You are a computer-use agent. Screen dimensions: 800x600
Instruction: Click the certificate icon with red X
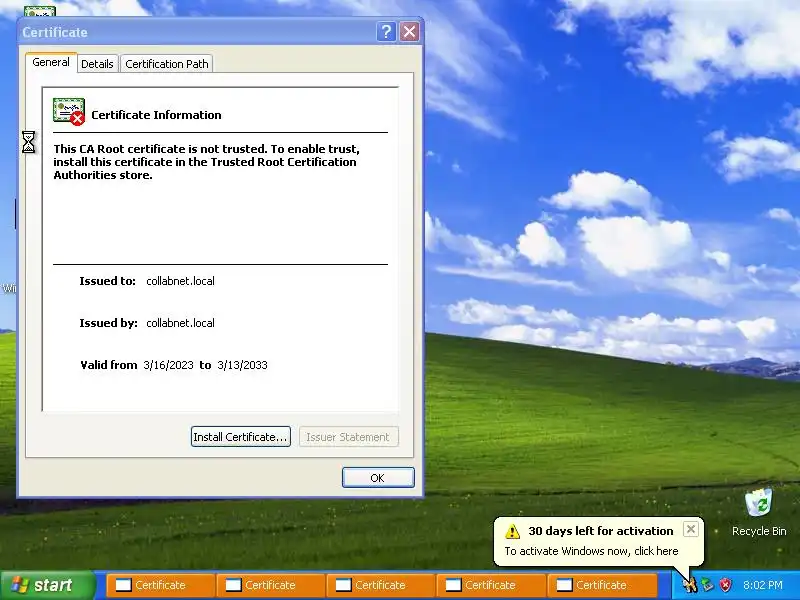(x=69, y=112)
